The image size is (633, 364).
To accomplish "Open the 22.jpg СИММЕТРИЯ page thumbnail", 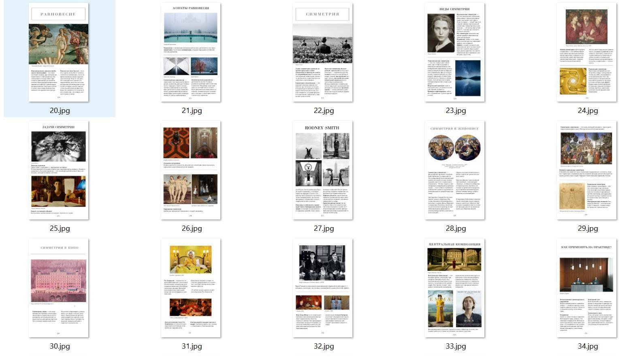I will coord(323,52).
